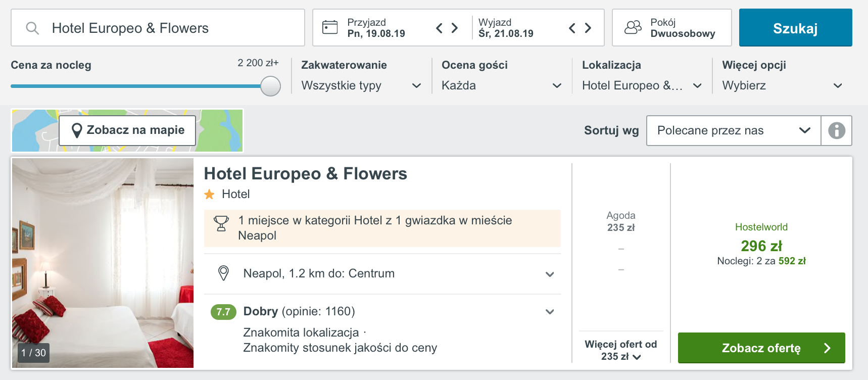Expand the Dobry reviews section
868x380 pixels.
(x=550, y=312)
